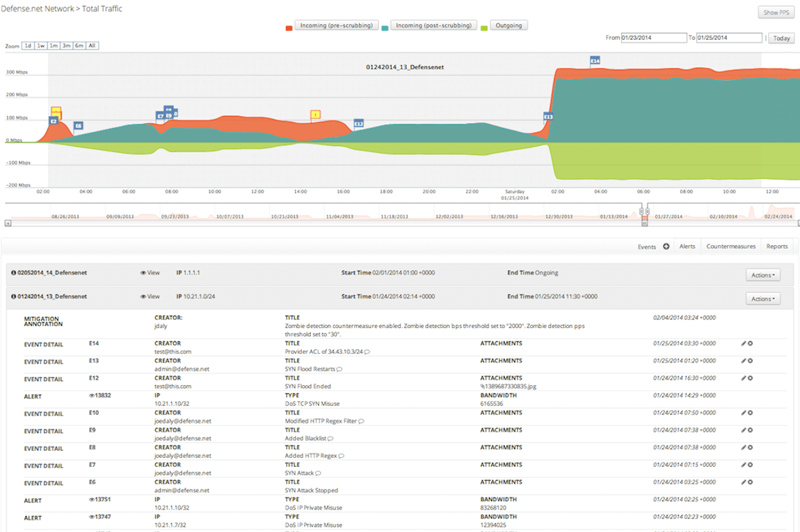Set zoom to 3m
Image resolution: width=800 pixels, height=532 pixels.
(67, 46)
